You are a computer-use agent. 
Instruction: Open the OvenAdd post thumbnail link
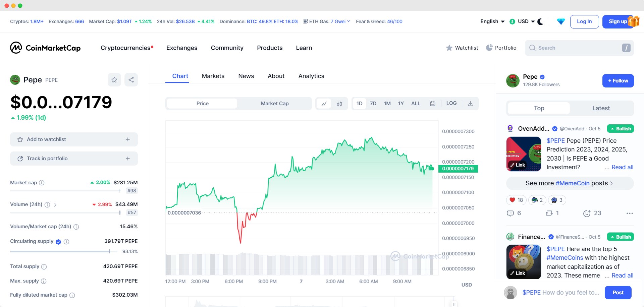click(523, 154)
